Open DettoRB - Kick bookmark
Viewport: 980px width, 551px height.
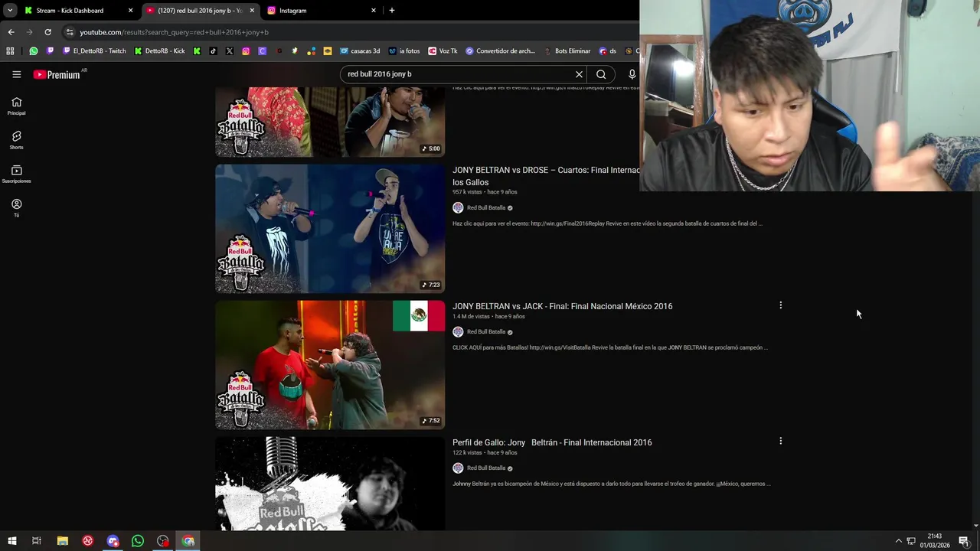pos(160,51)
